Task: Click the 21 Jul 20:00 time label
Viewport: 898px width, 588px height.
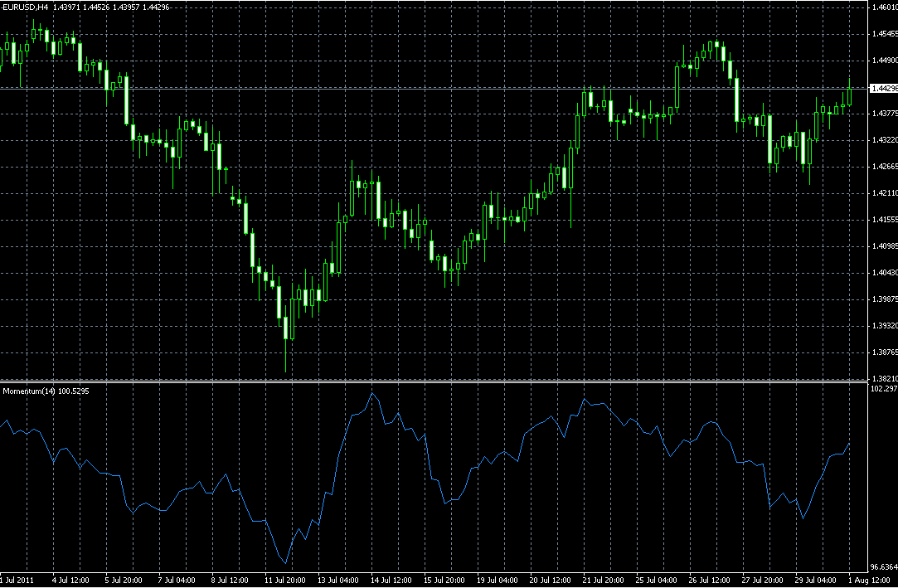Action: pyautogui.click(x=604, y=580)
